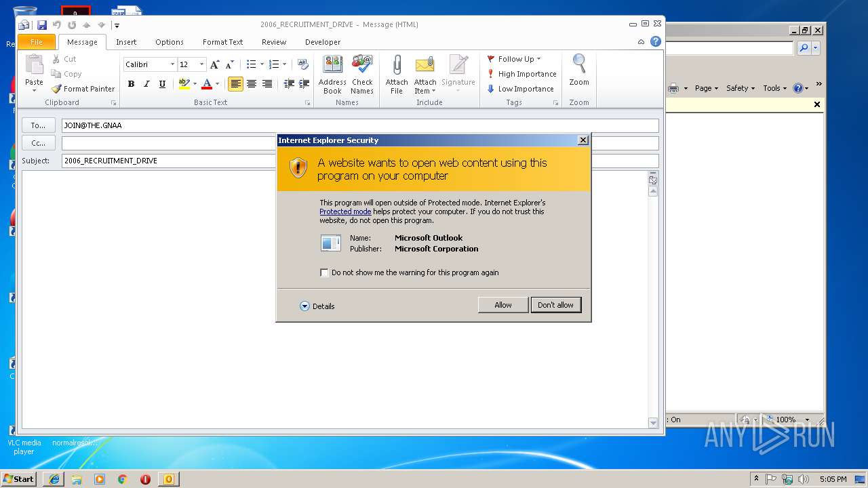868x488 pixels.
Task: Open font color dropdown arrow
Action: click(217, 84)
